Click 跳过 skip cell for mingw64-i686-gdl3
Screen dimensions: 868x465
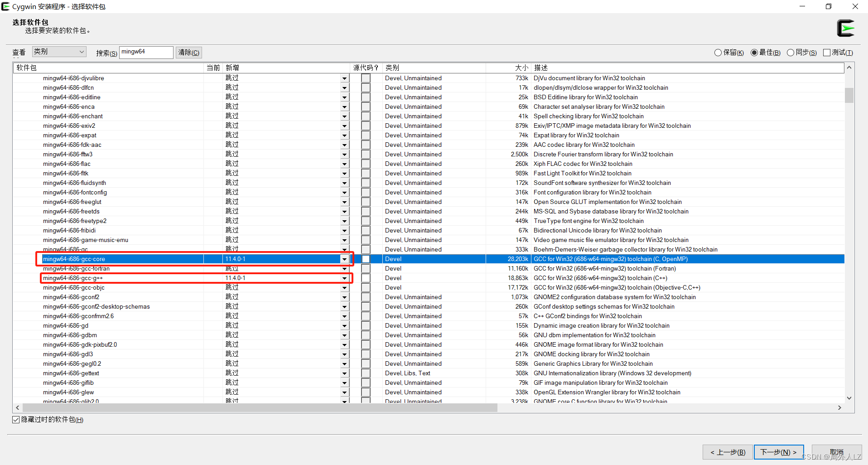click(232, 354)
